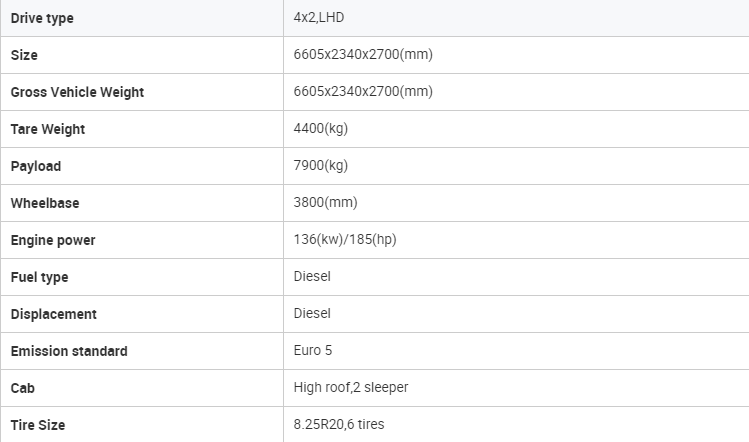Click the Size row label
The image size is (749, 442).
tap(24, 55)
